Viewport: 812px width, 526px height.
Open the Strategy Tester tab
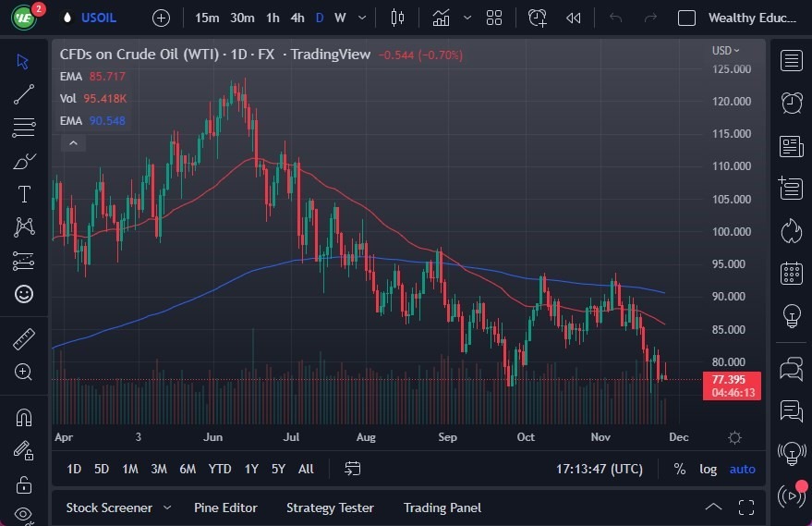330,508
